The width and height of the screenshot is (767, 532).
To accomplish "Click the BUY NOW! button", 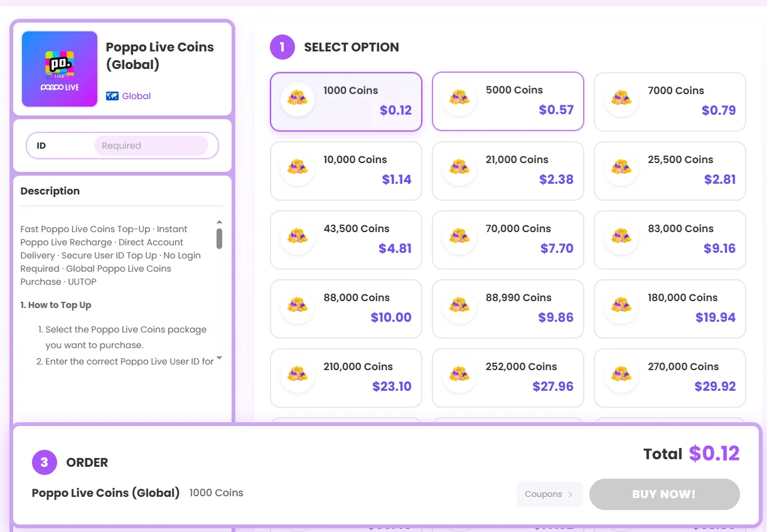I will [665, 494].
